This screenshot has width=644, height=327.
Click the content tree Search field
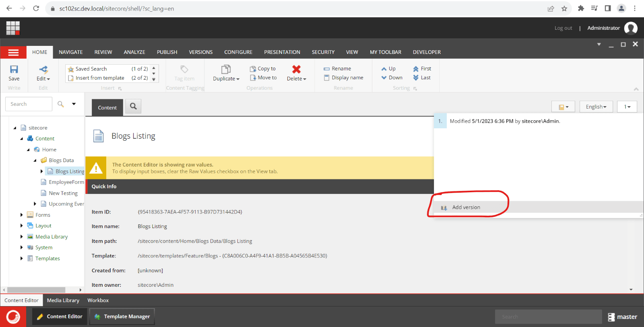tap(29, 104)
